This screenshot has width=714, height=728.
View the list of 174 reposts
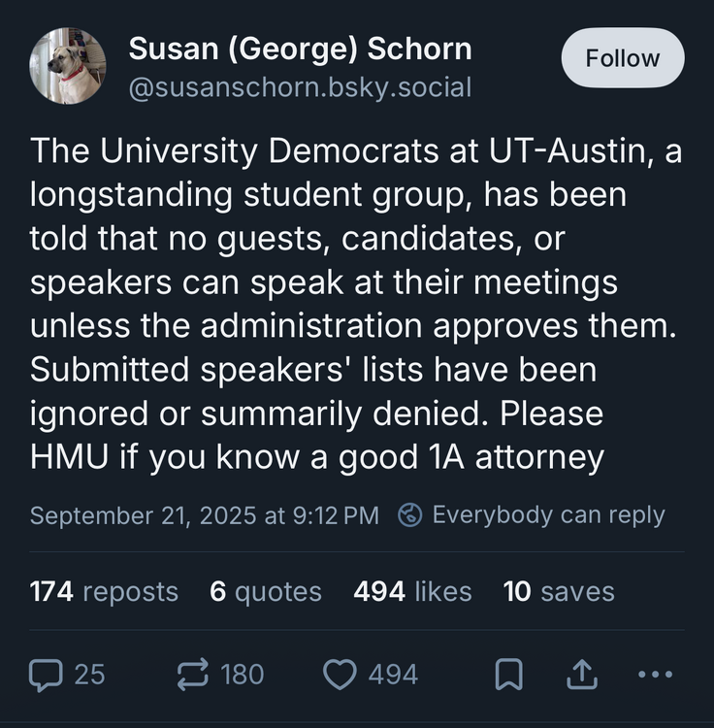104,591
